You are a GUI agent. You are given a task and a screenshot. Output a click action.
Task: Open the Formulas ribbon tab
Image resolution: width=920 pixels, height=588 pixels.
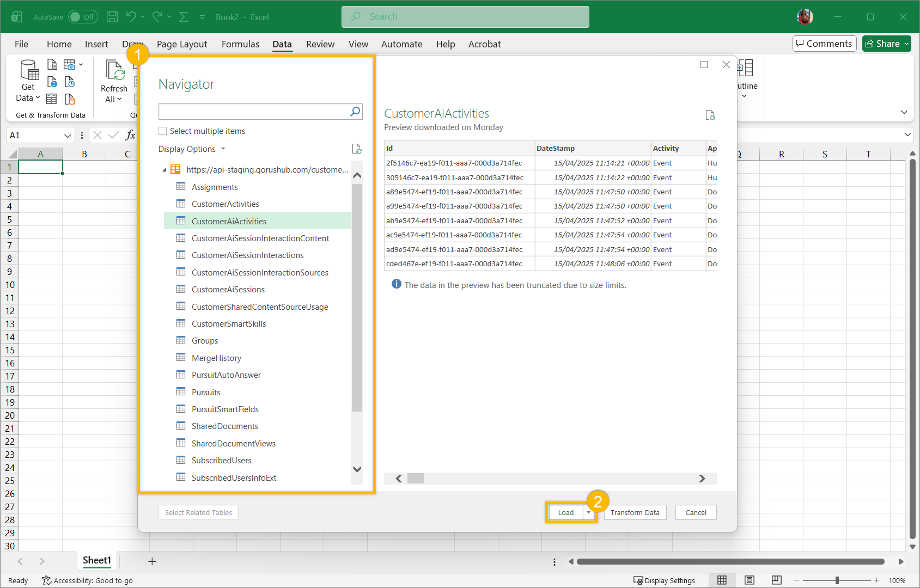[x=240, y=44]
